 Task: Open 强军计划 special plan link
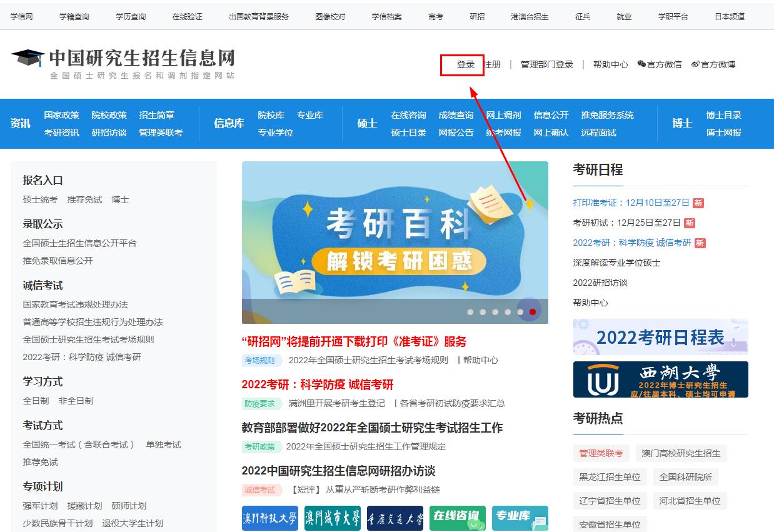tap(40, 506)
